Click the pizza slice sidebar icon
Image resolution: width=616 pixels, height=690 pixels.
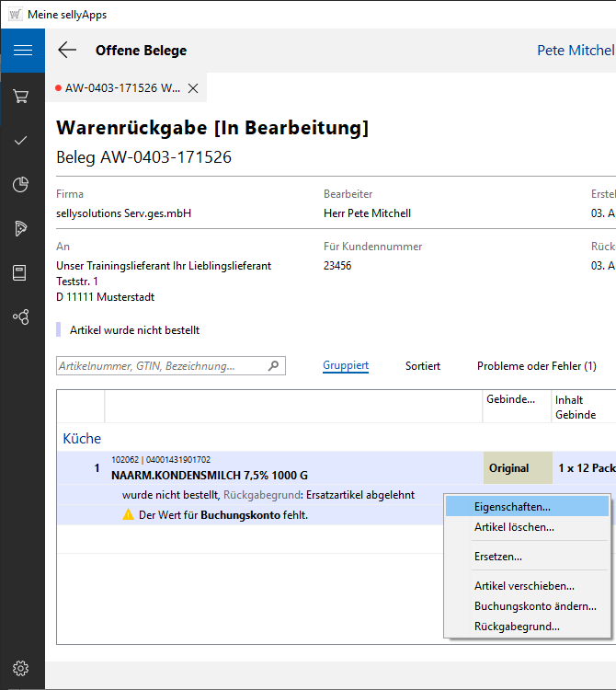[x=21, y=229]
